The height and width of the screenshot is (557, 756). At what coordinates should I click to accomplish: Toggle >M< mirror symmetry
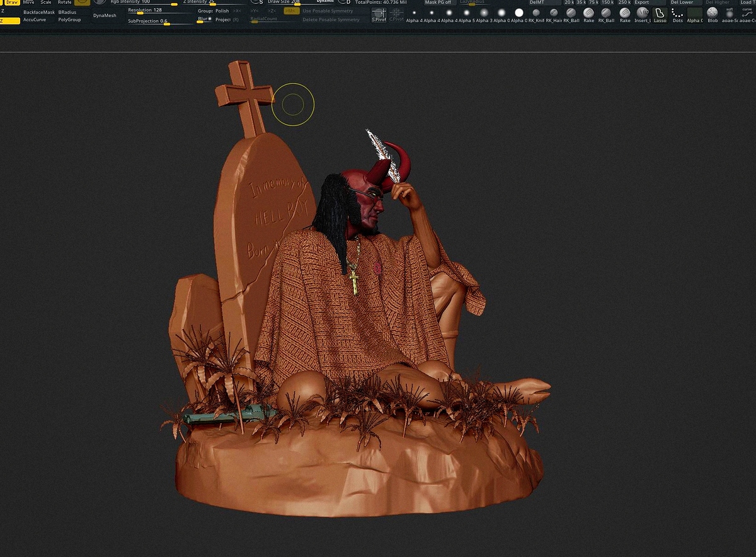pyautogui.click(x=291, y=11)
